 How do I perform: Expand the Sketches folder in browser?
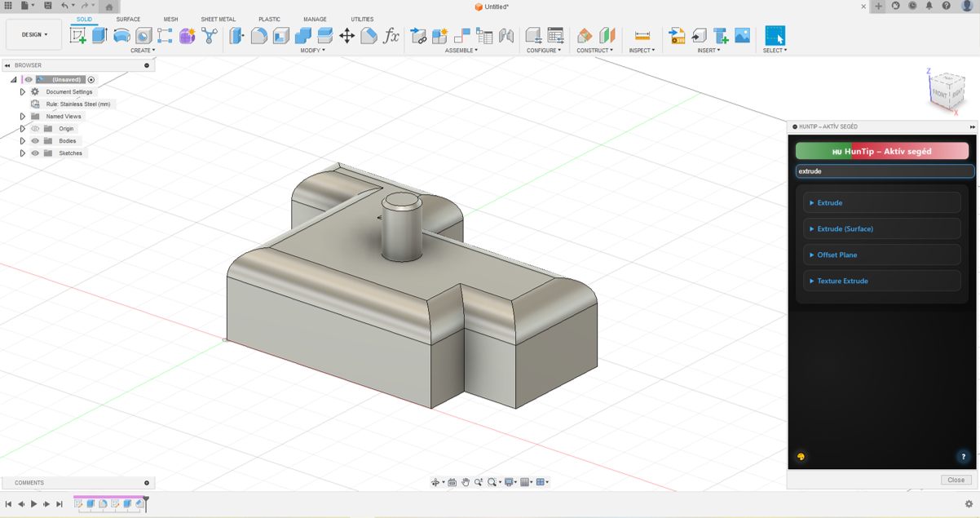23,153
